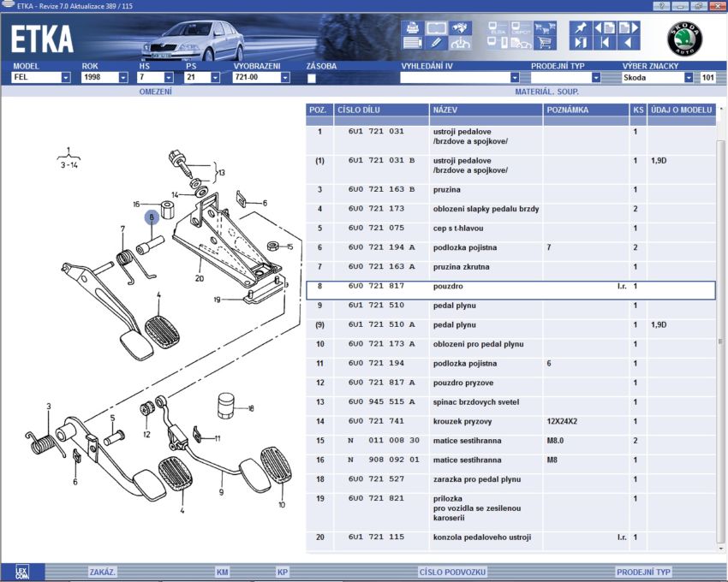Click the document and car icon
Viewport: 728px width, 582px height.
point(521,43)
